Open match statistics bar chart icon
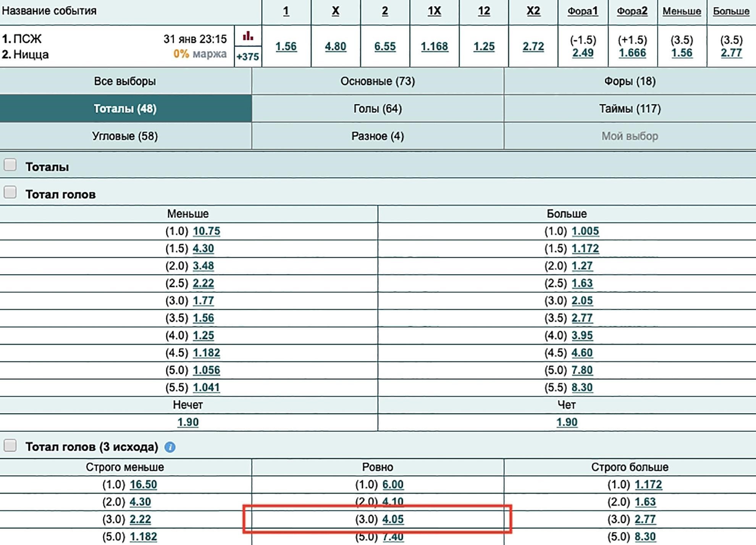This screenshot has height=545, width=756. click(x=248, y=36)
